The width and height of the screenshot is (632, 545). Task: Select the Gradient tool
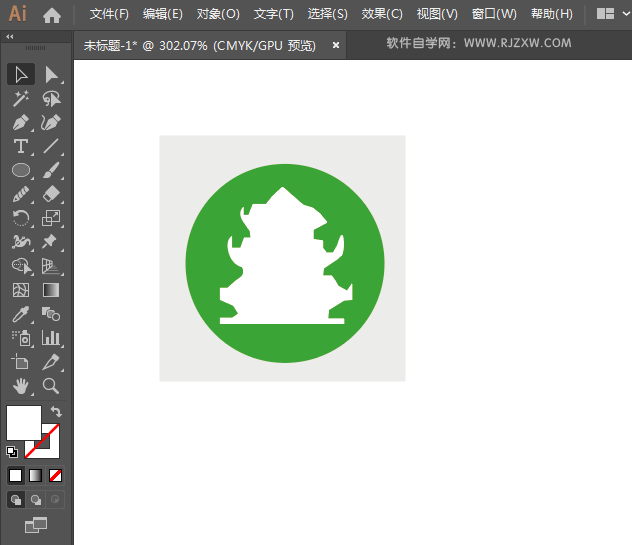point(51,290)
